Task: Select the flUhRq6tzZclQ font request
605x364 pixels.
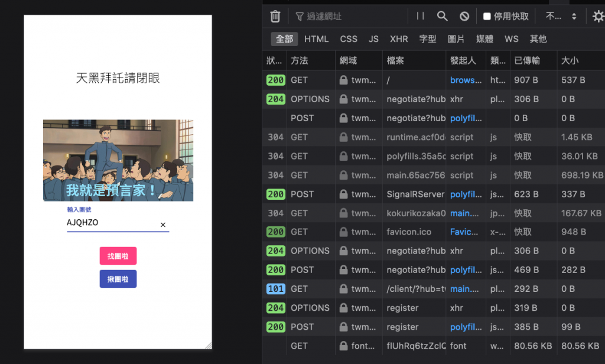Action: tap(434, 346)
